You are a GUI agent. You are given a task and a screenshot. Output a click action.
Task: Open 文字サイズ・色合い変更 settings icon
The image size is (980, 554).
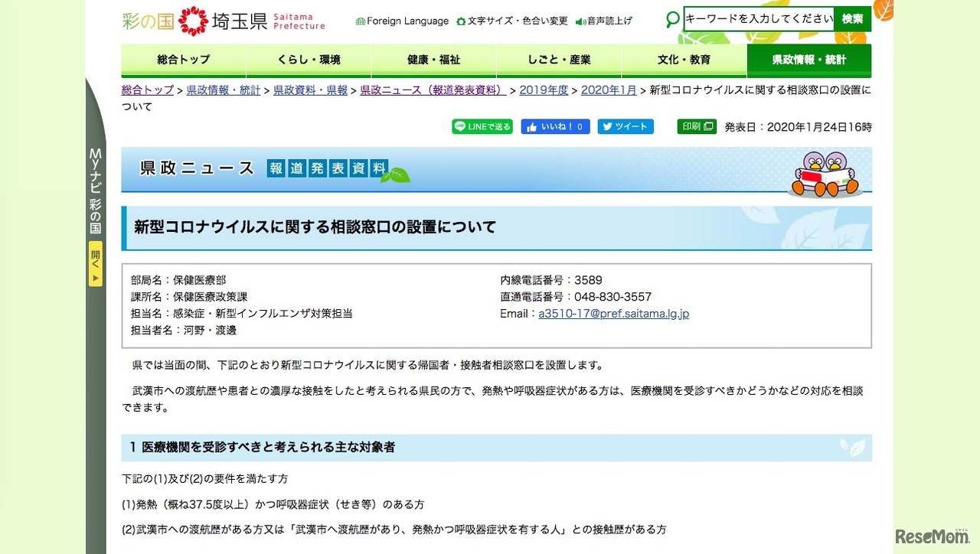coord(462,21)
